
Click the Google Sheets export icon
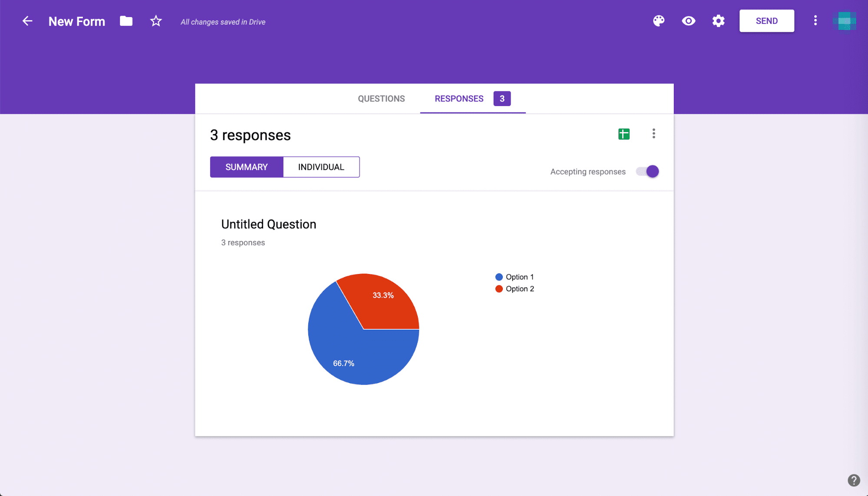point(624,133)
